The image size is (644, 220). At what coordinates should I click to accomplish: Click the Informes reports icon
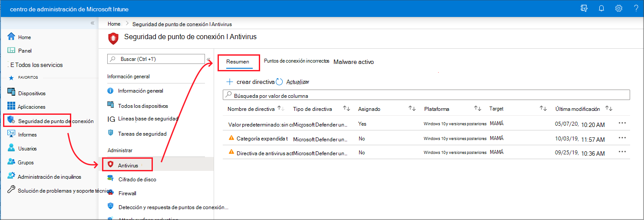[x=12, y=134]
